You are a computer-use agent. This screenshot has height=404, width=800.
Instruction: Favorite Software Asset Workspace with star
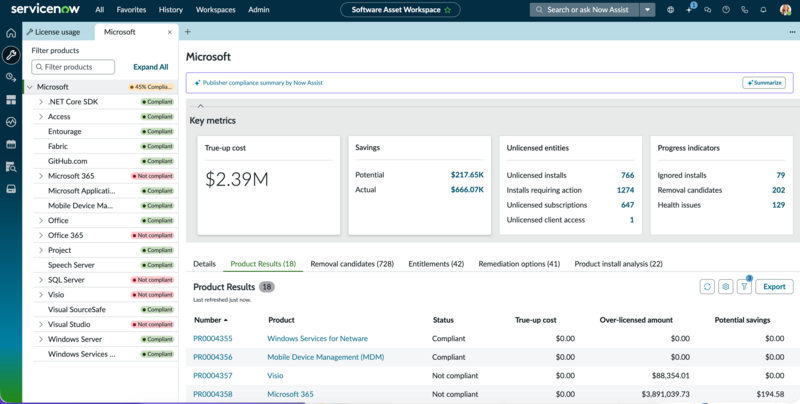(447, 10)
